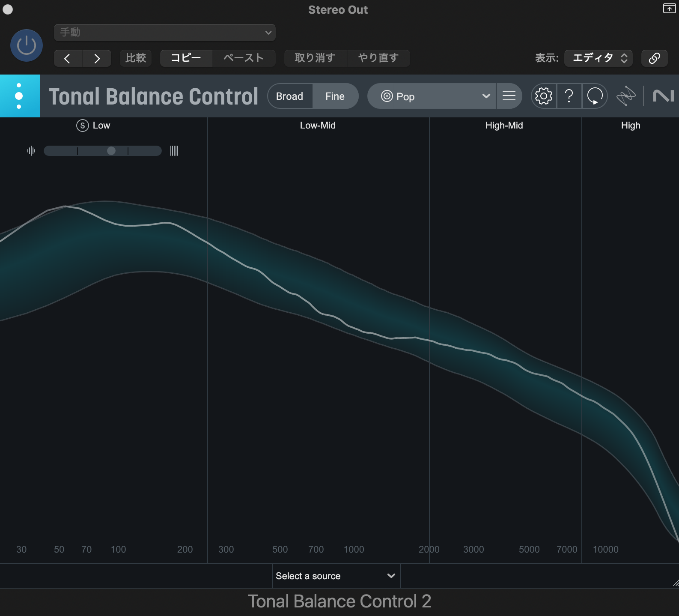Click the 表示: label text
Viewport: 679px width, 616px height.
tap(547, 58)
